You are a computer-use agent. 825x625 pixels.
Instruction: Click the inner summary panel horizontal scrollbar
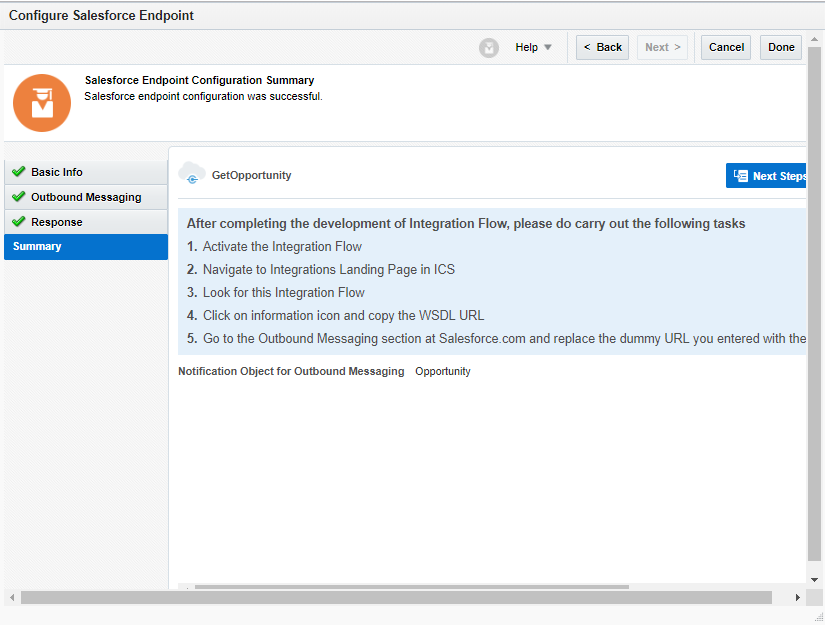click(x=412, y=587)
